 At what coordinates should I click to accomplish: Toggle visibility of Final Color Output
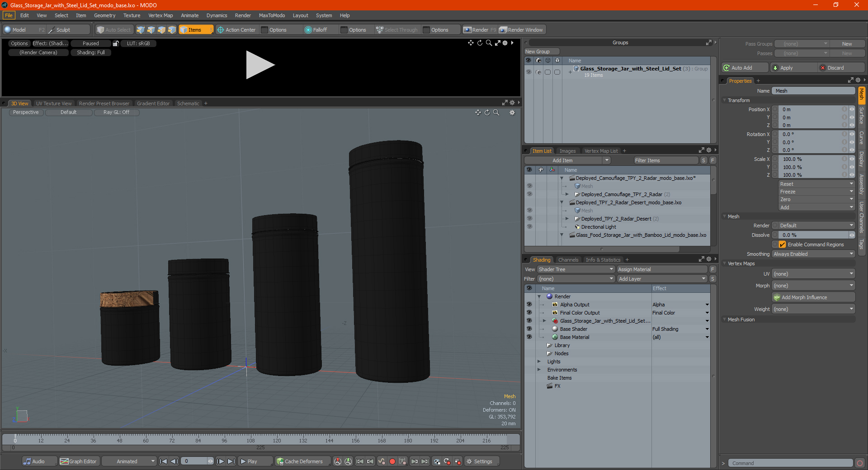click(529, 313)
